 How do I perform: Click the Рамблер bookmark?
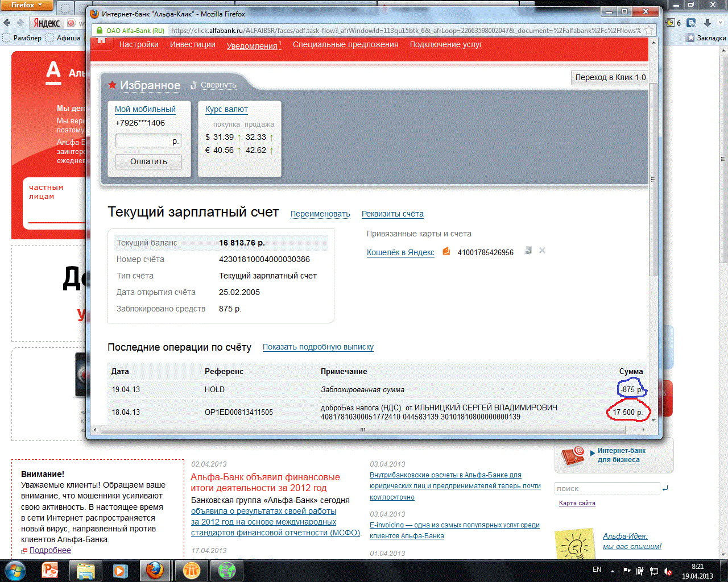[22, 38]
